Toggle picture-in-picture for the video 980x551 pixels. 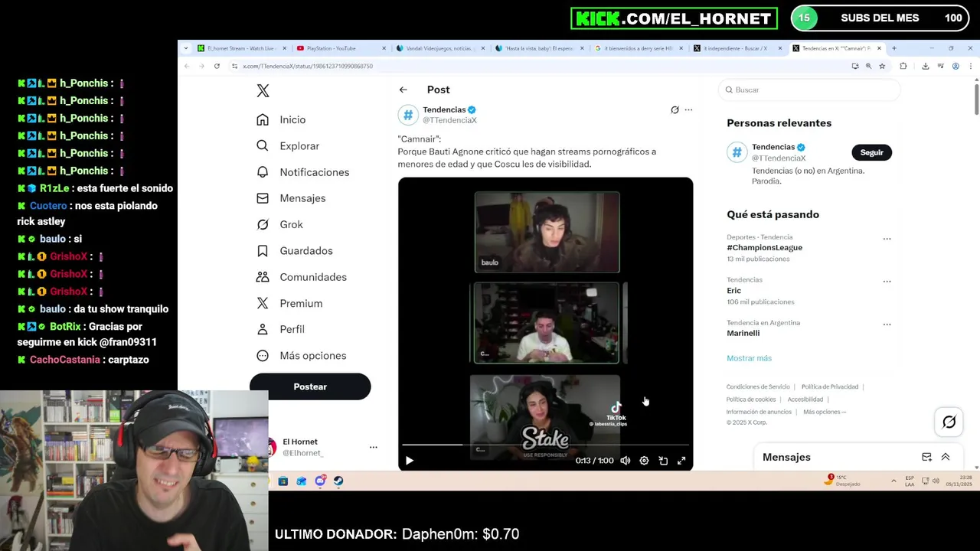click(x=663, y=461)
